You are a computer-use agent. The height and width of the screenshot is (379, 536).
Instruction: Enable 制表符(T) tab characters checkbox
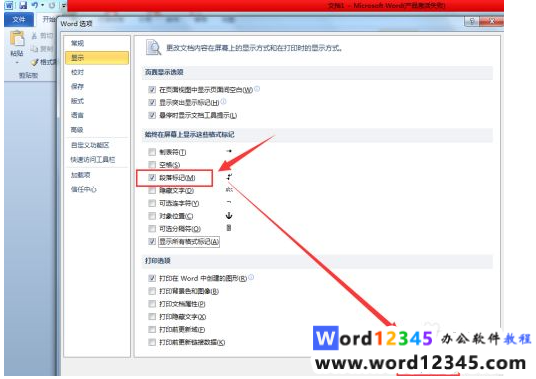click(x=152, y=152)
